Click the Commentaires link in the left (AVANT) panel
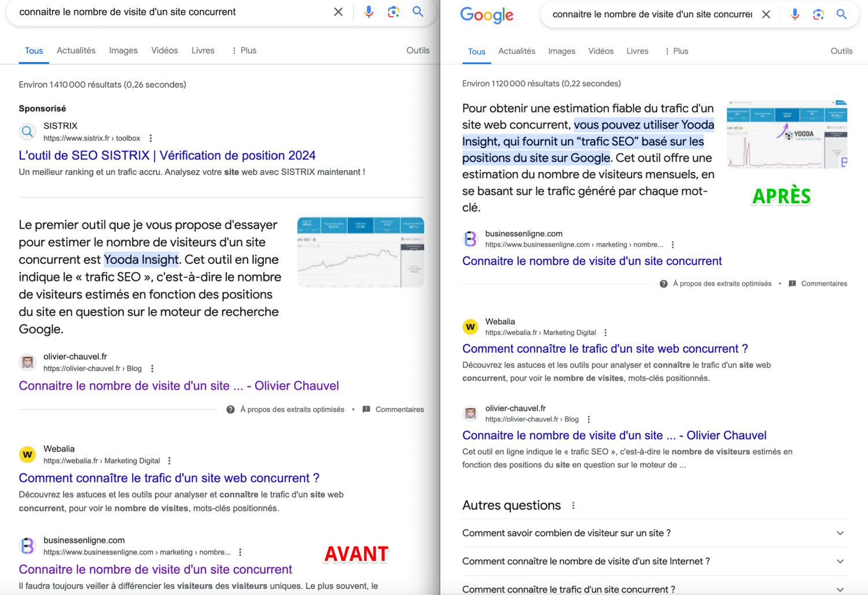The height and width of the screenshot is (595, 868). tap(399, 409)
